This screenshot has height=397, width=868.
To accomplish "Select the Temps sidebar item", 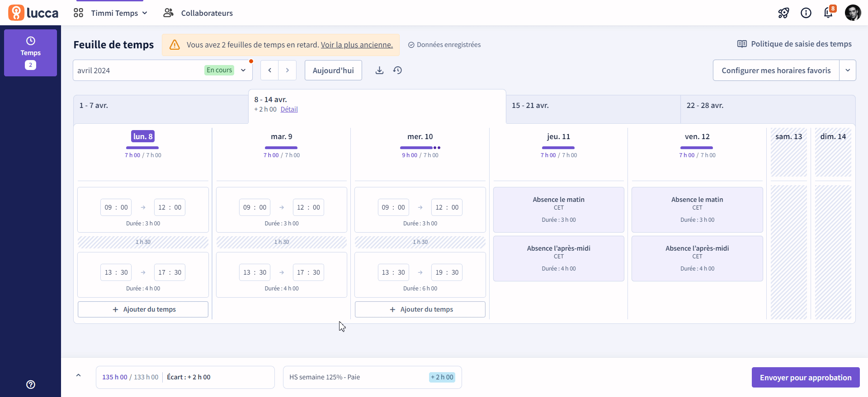I will 30,53.
